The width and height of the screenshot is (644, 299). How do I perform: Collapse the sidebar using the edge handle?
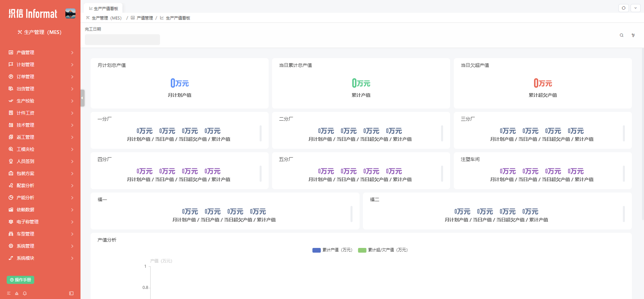click(82, 98)
